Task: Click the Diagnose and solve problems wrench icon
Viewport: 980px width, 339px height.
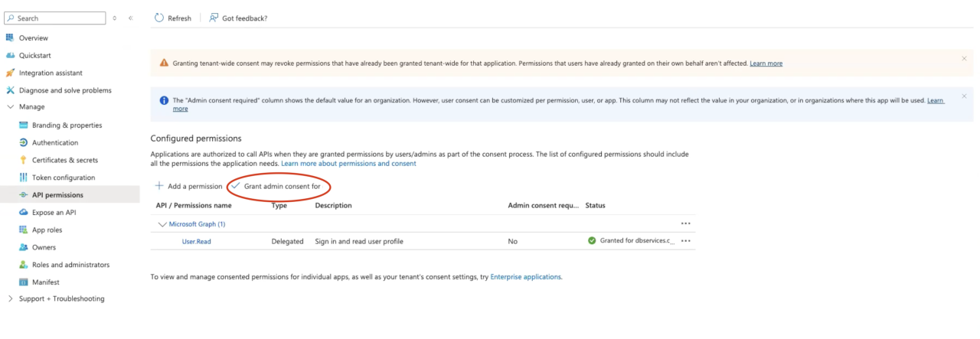Action: click(10, 90)
